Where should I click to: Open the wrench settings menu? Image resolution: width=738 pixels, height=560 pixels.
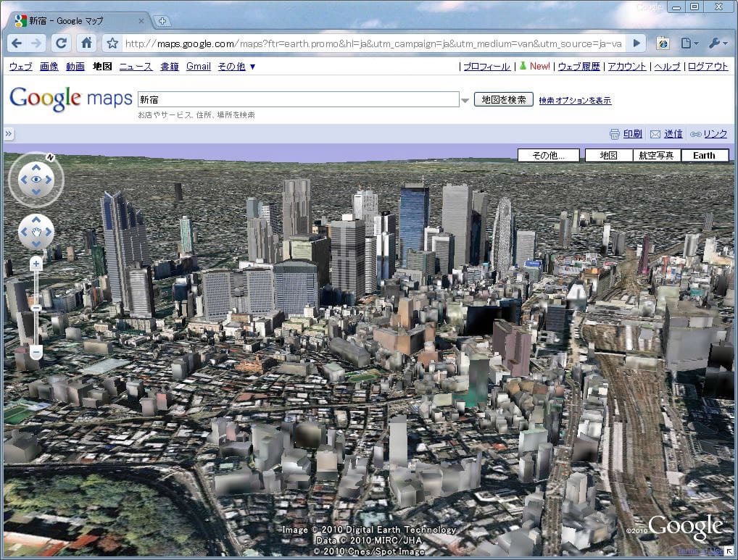point(717,43)
